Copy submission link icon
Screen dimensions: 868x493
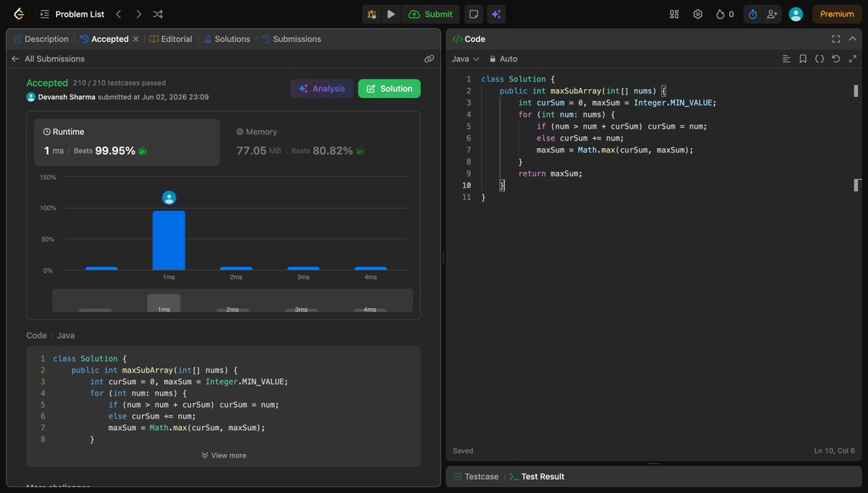(x=429, y=59)
